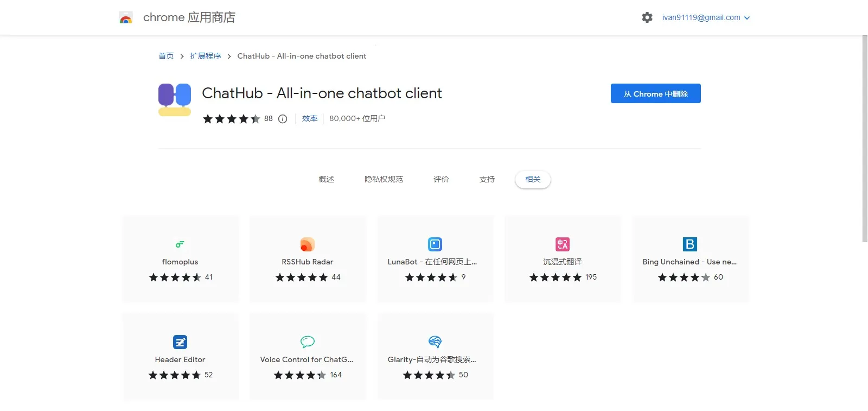The image size is (868, 411).
Task: Click the Bing Unchained star rating
Action: coord(684,277)
